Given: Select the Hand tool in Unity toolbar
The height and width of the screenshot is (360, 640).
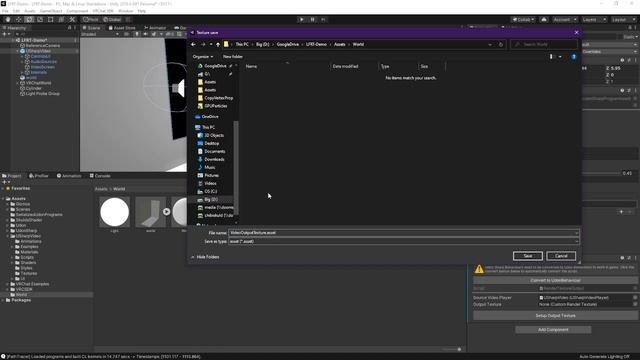Looking at the screenshot, I should point(8,20).
